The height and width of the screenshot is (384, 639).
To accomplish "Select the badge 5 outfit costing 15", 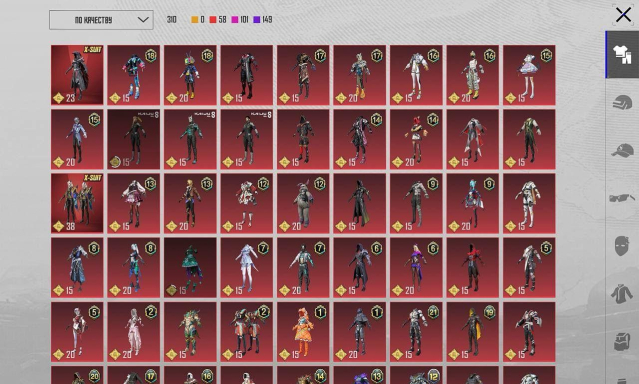I will [529, 268].
